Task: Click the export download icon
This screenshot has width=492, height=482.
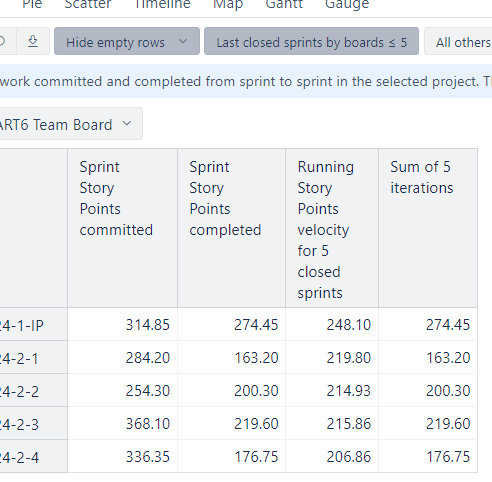Action: [x=33, y=41]
